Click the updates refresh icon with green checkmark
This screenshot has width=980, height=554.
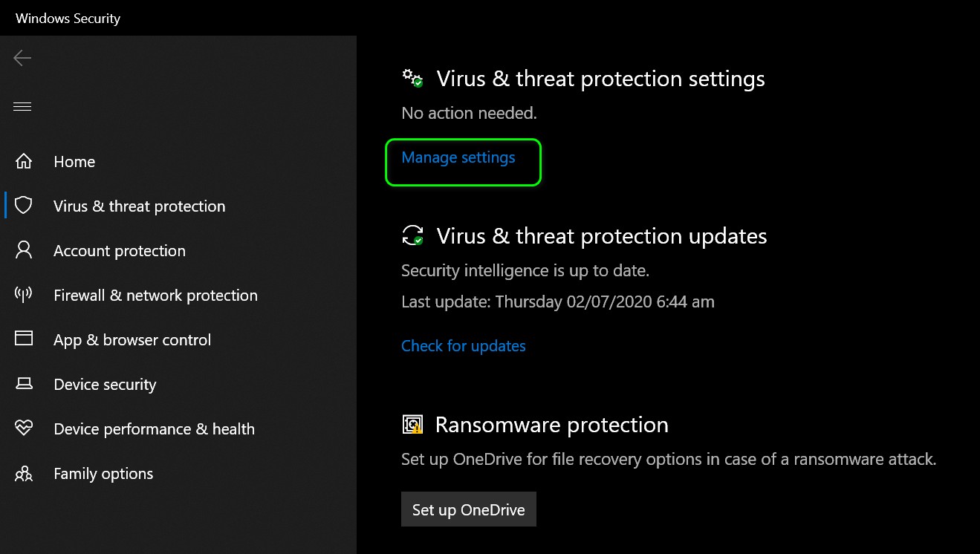tap(413, 235)
